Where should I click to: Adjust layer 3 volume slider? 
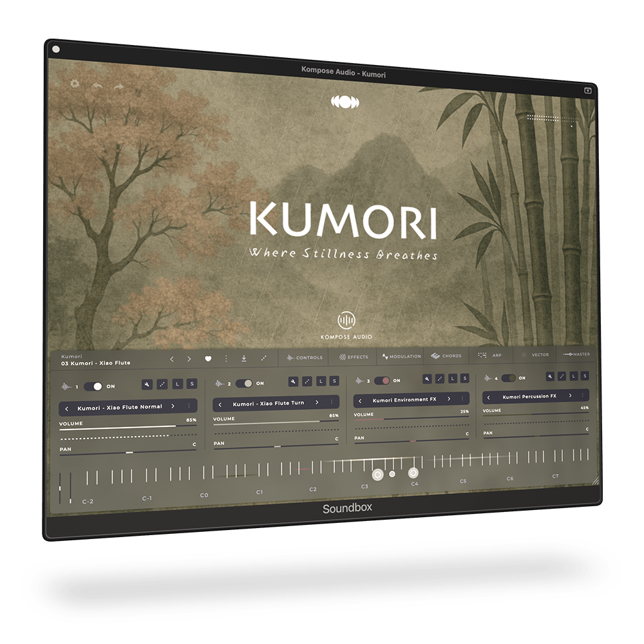click(411, 418)
